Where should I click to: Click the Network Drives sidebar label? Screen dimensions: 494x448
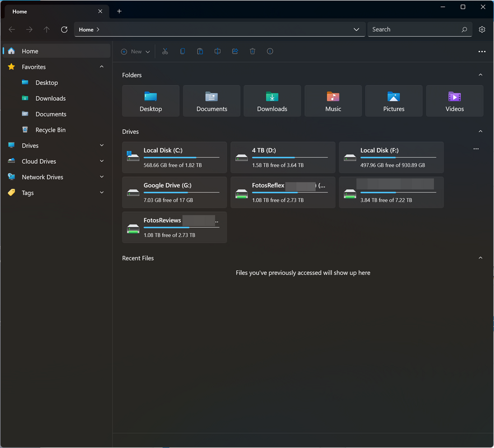coord(43,177)
